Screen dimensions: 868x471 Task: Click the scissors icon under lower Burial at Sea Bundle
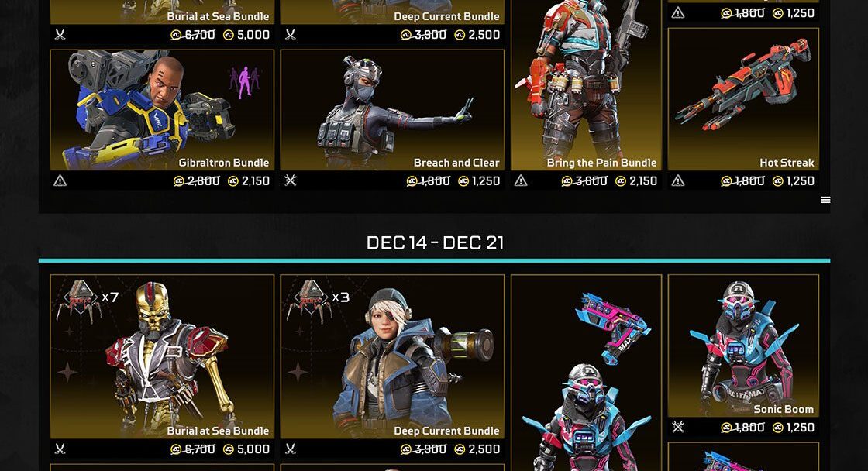(x=60, y=449)
